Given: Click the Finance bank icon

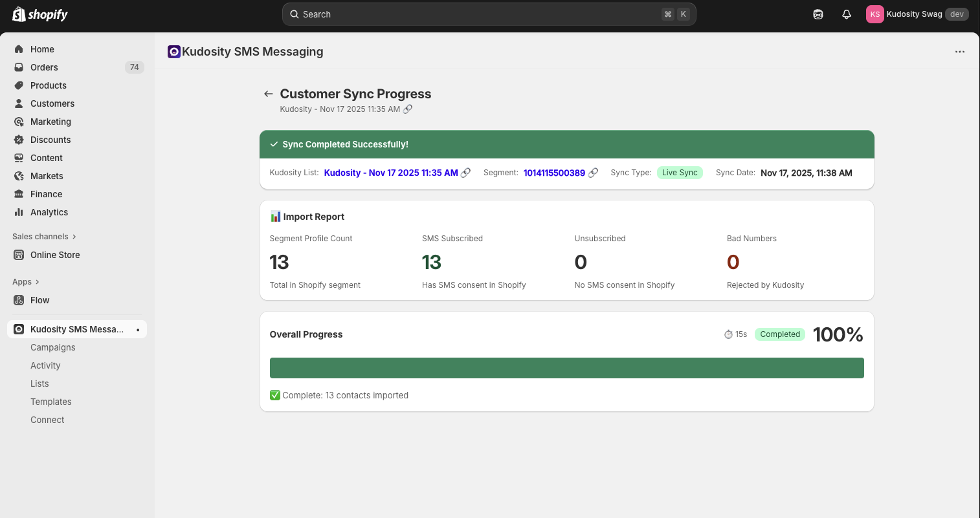Looking at the screenshot, I should (19, 194).
